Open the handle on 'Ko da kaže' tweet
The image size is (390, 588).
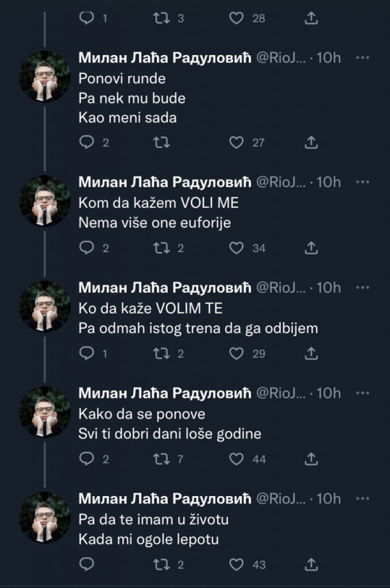(x=281, y=288)
